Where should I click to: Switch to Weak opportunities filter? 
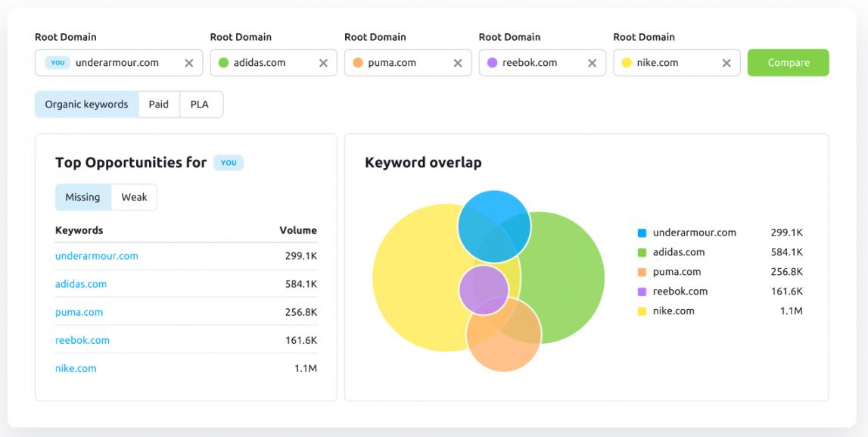[134, 197]
